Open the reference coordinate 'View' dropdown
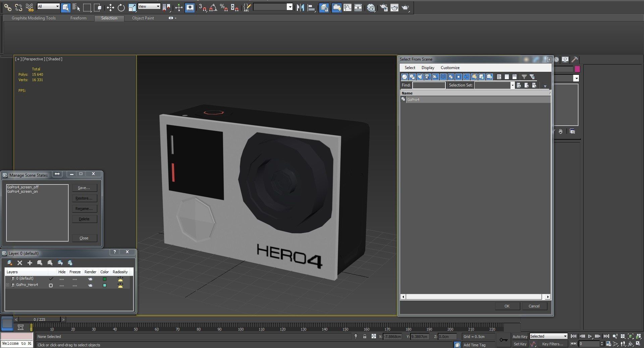The width and height of the screenshot is (644, 348). (149, 6)
